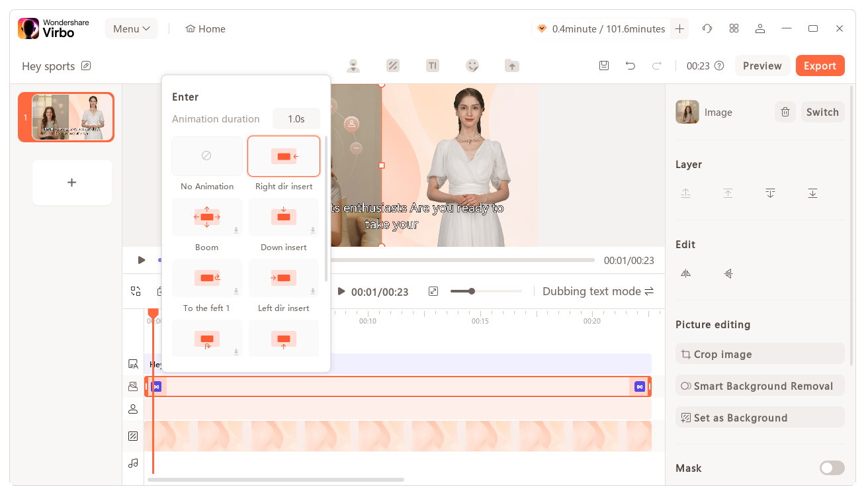
Task: Open the text tool icon
Action: point(432,66)
